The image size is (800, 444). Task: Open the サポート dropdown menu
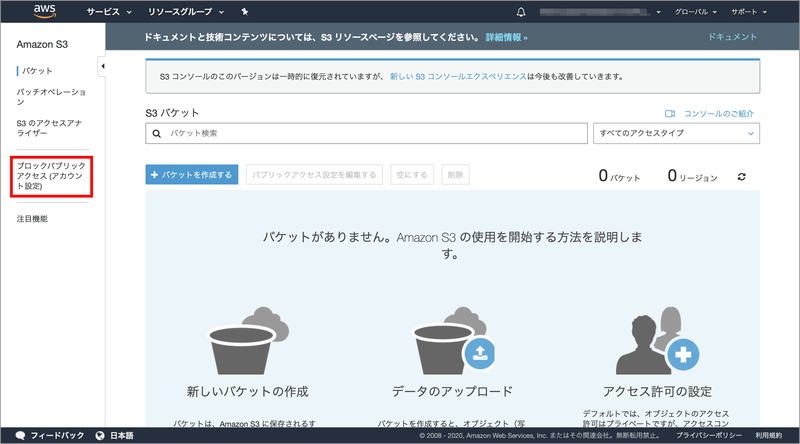748,12
